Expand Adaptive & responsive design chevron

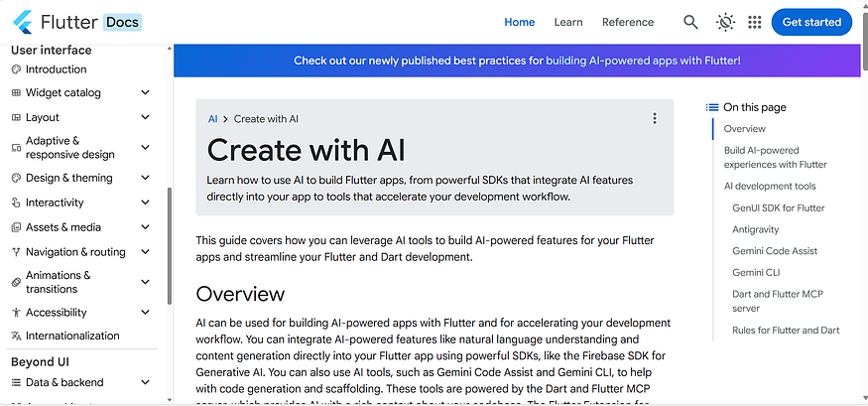pos(145,147)
